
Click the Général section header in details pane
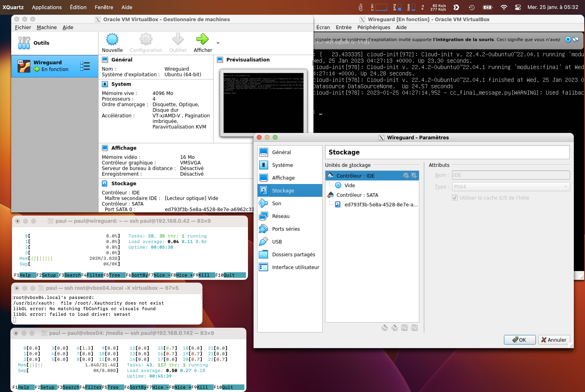click(122, 59)
